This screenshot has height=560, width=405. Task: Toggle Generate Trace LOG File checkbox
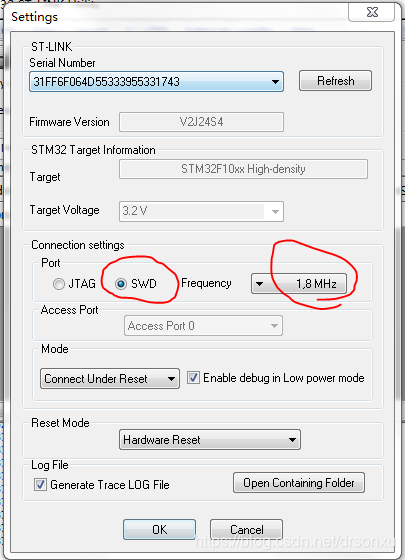(40, 485)
